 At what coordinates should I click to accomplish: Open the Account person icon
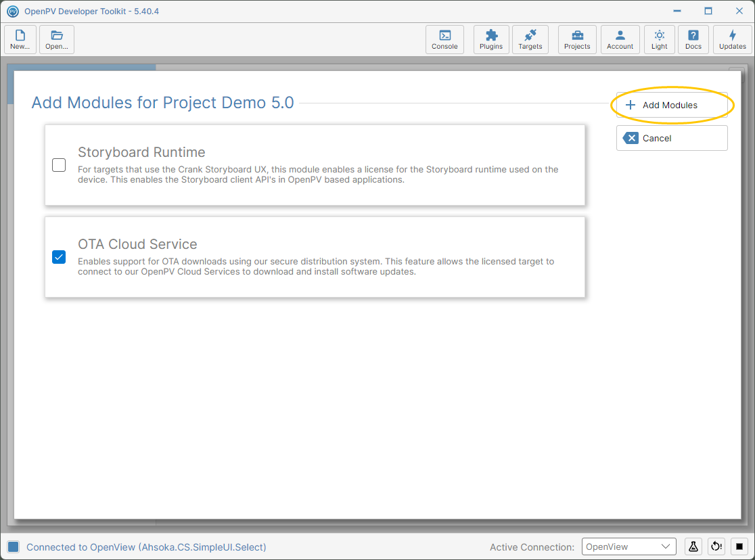coord(620,39)
